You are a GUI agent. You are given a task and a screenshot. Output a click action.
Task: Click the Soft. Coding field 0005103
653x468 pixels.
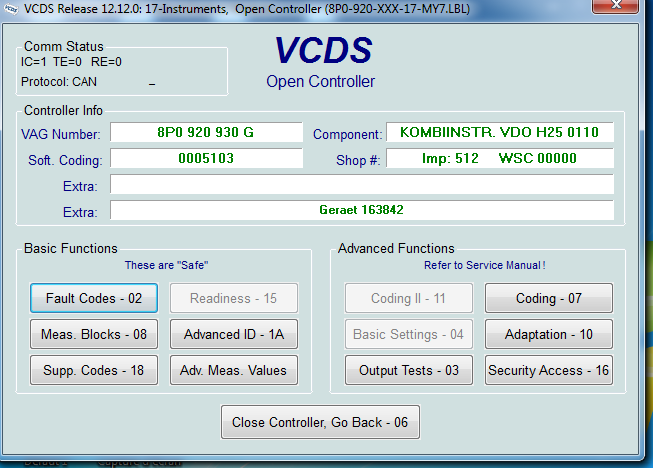[x=206, y=158]
